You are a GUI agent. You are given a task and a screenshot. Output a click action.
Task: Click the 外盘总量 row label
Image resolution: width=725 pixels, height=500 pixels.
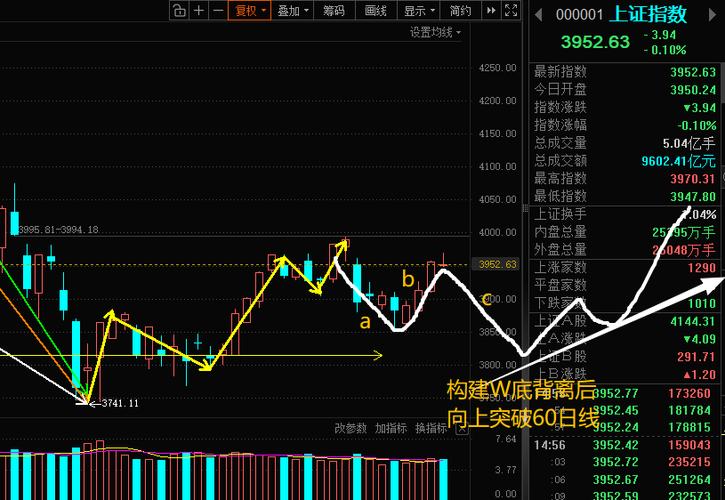(560, 250)
